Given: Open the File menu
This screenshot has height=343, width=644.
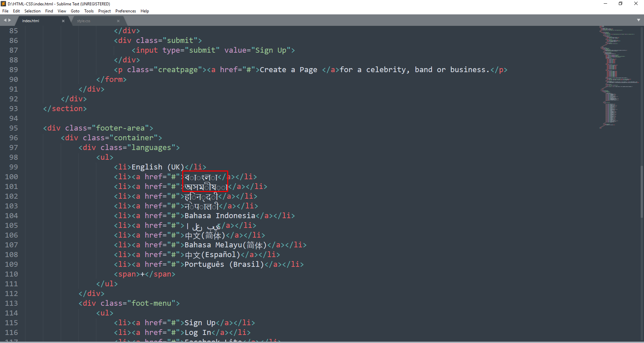Looking at the screenshot, I should [5, 11].
